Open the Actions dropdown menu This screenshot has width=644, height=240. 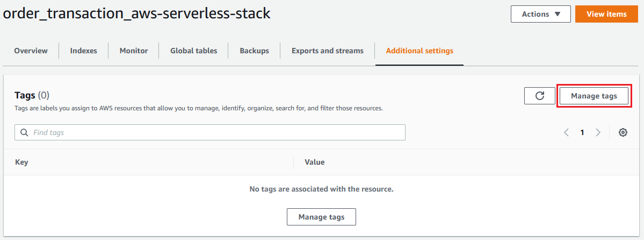pyautogui.click(x=540, y=14)
